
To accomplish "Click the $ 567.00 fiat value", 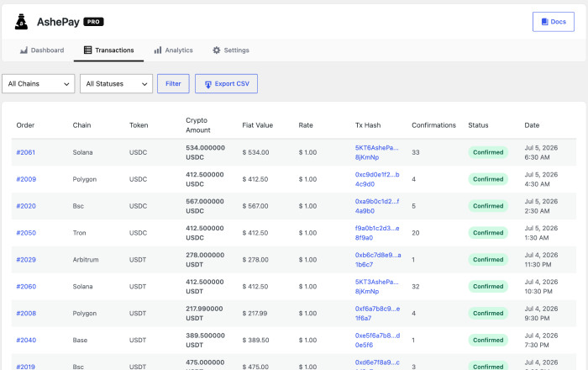I will pyautogui.click(x=255, y=206).
